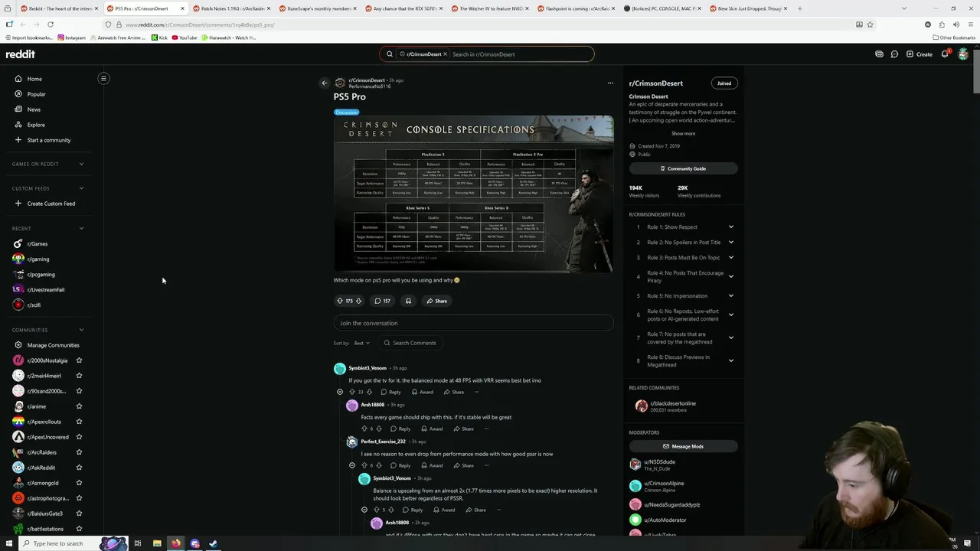Open Steam from taskbar
The width and height of the screenshot is (980, 551).
[214, 543]
